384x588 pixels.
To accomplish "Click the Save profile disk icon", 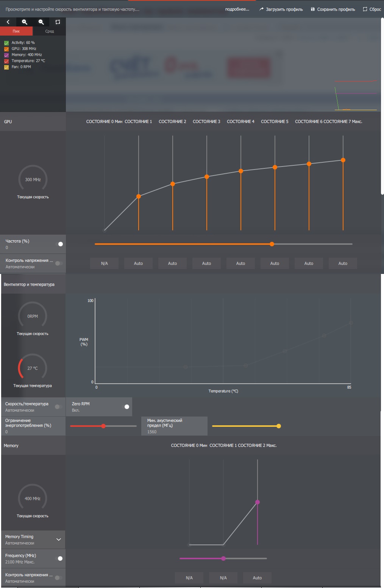I will (313, 9).
